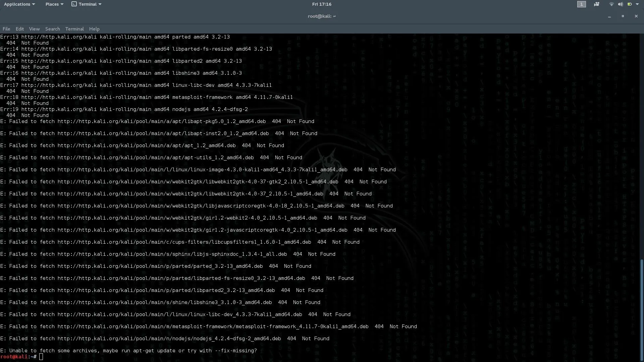Click at the root@kali command prompt cursor

click(x=41, y=357)
